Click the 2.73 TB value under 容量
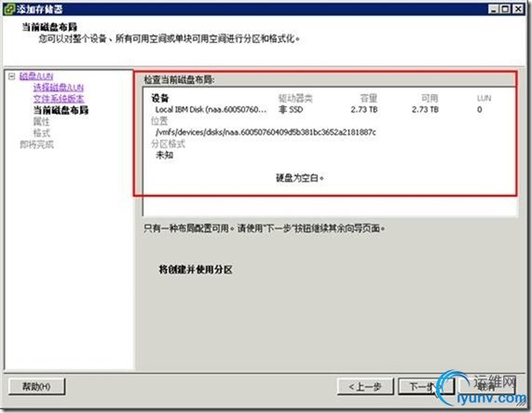 point(364,110)
